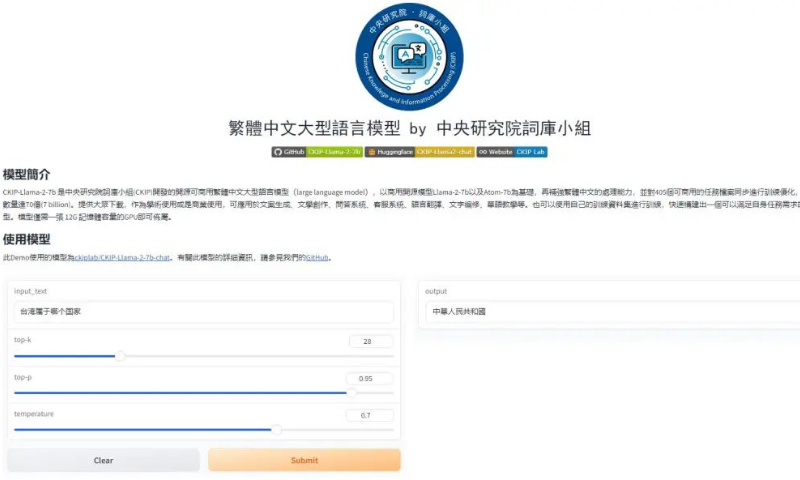Click the temperature slider handle
The image size is (800, 480).
(x=276, y=430)
